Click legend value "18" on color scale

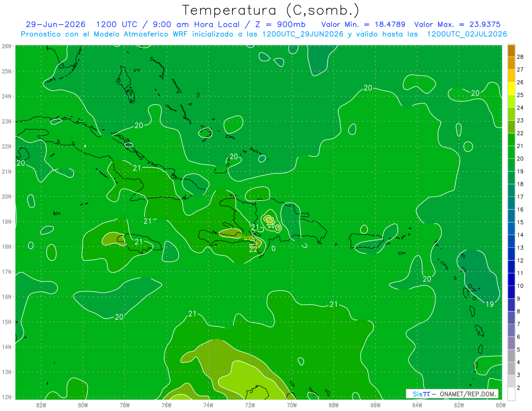pos(520,184)
